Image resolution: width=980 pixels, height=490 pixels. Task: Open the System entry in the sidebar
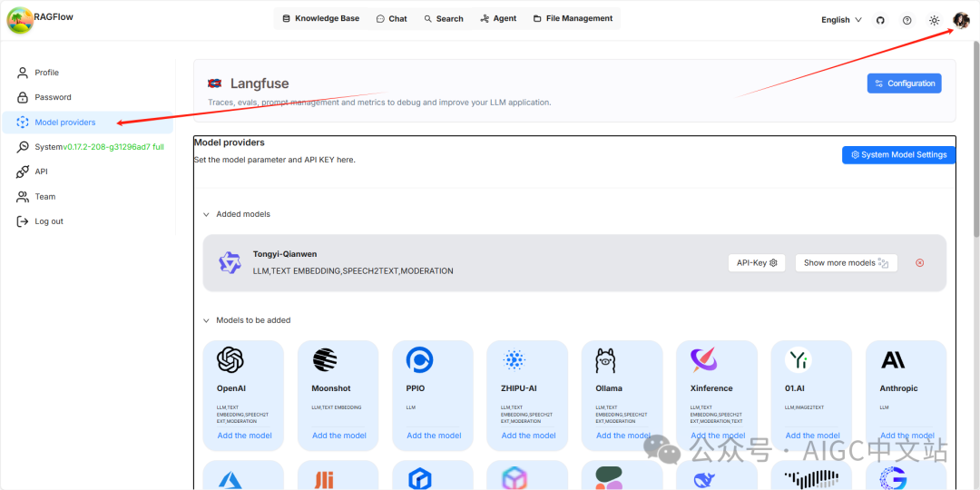tap(87, 147)
